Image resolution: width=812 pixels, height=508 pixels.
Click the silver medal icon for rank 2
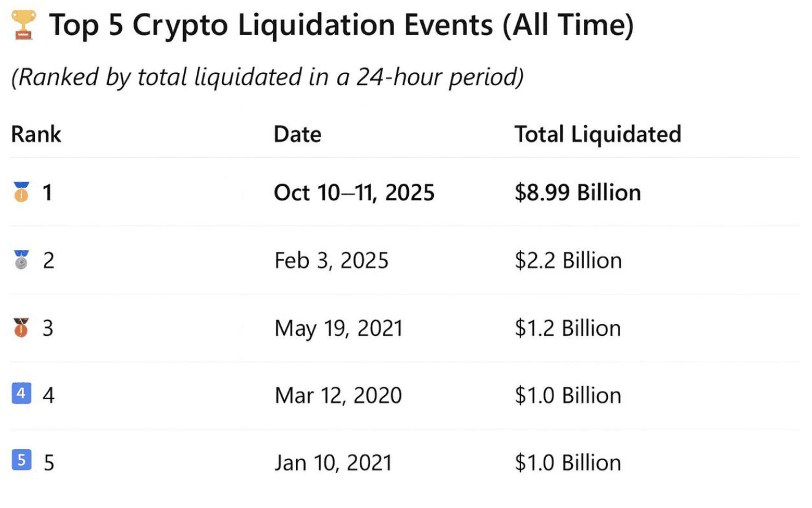[21, 260]
